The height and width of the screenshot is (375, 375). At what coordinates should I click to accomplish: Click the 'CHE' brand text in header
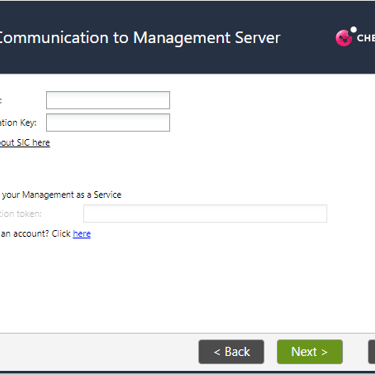(x=366, y=38)
